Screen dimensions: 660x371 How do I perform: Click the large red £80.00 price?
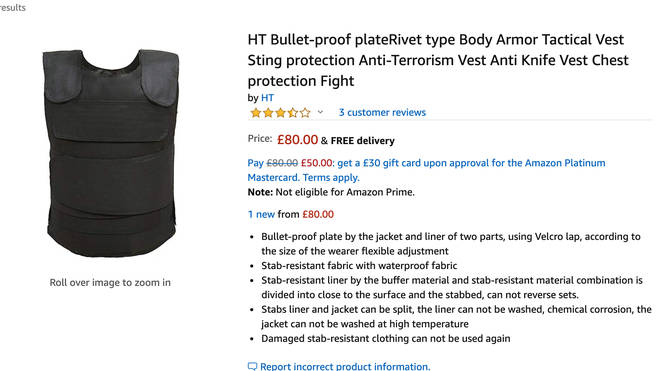coord(297,139)
